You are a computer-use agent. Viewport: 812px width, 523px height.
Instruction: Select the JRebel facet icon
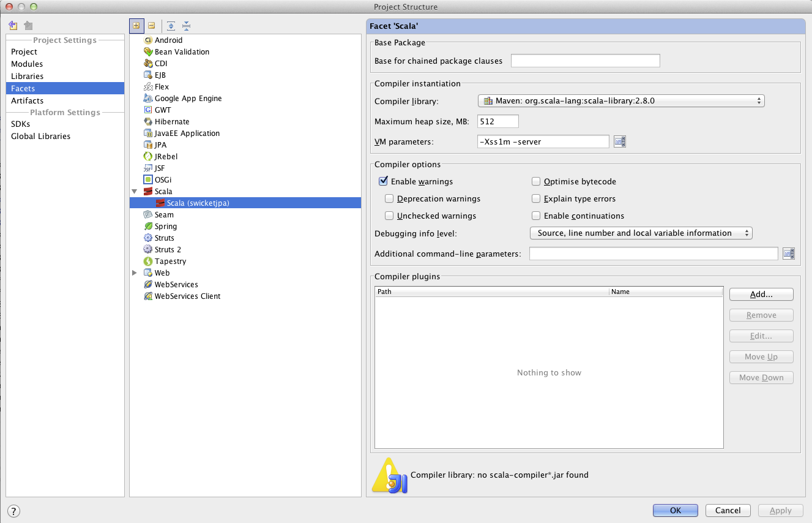148,157
